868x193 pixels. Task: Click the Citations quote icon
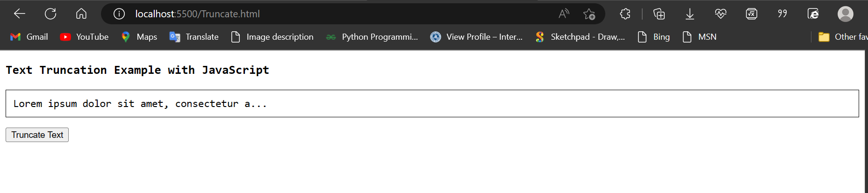coord(782,14)
